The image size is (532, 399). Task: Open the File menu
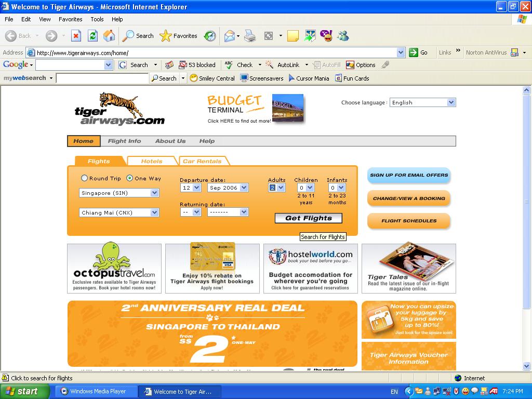click(x=9, y=19)
